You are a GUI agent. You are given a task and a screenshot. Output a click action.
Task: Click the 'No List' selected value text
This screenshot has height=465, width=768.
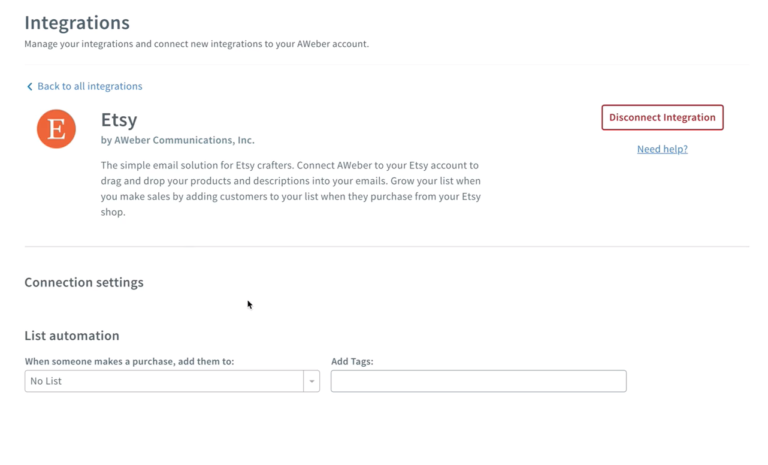46,381
